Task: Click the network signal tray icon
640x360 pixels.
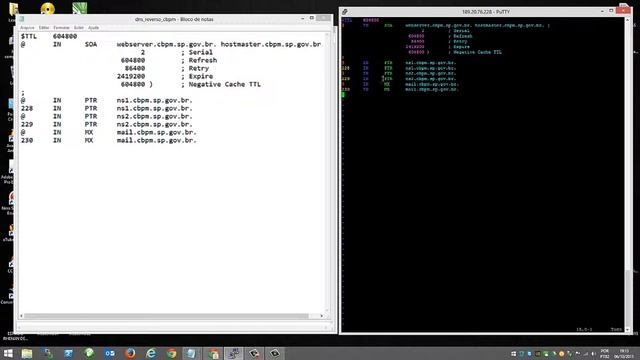Action: [x=586, y=354]
